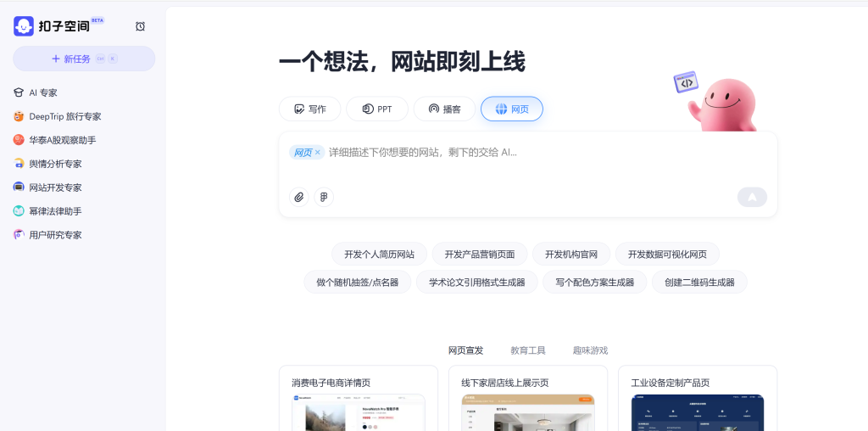This screenshot has width=868, height=431.
Task: Open the 教育工具 template category
Action: click(x=528, y=350)
